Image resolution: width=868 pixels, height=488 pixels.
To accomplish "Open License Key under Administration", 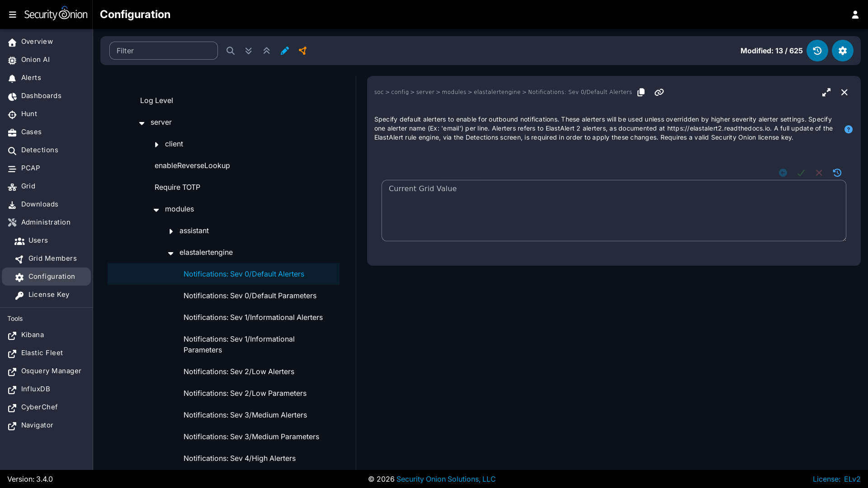I will coord(46,295).
